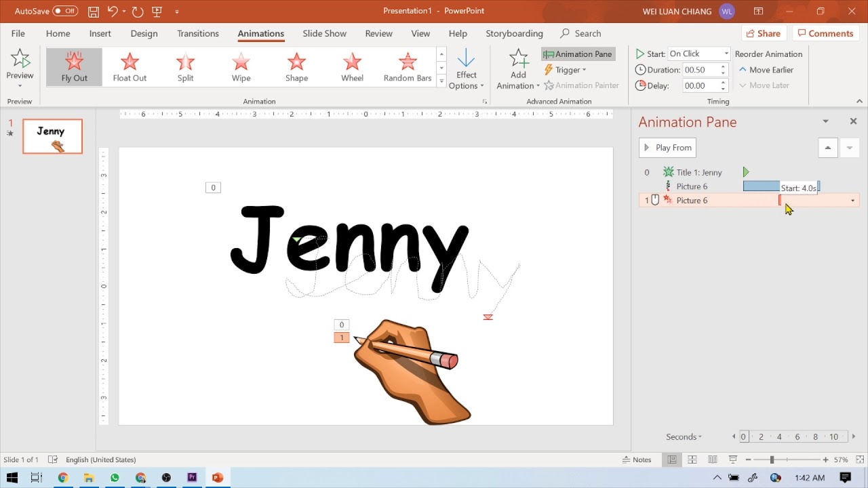Click the Save icon in title bar
The width and height of the screenshot is (868, 488).
[x=94, y=12]
